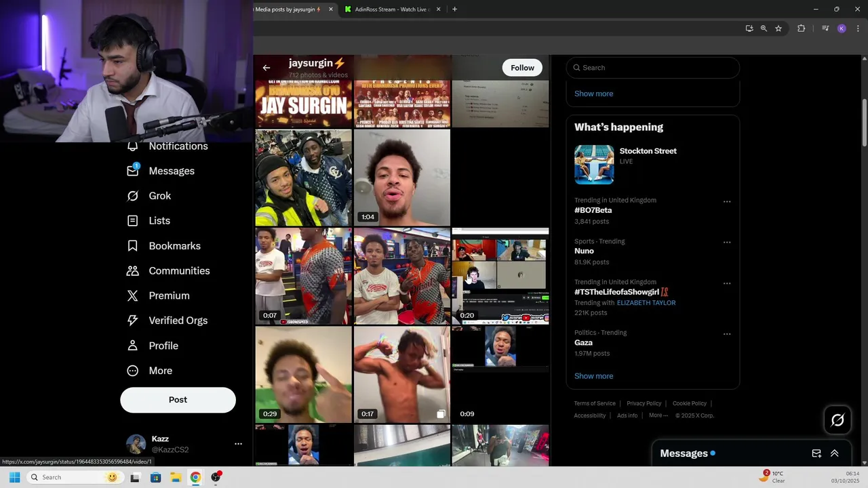Open options for Nuno trend
This screenshot has height=488, width=868.
pyautogui.click(x=727, y=242)
